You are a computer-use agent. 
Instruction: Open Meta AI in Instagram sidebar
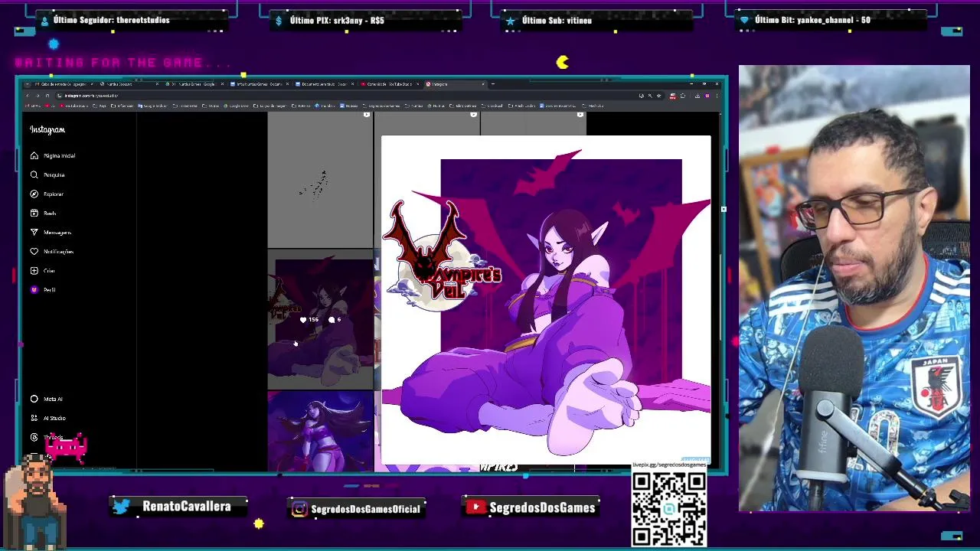[x=47, y=399]
